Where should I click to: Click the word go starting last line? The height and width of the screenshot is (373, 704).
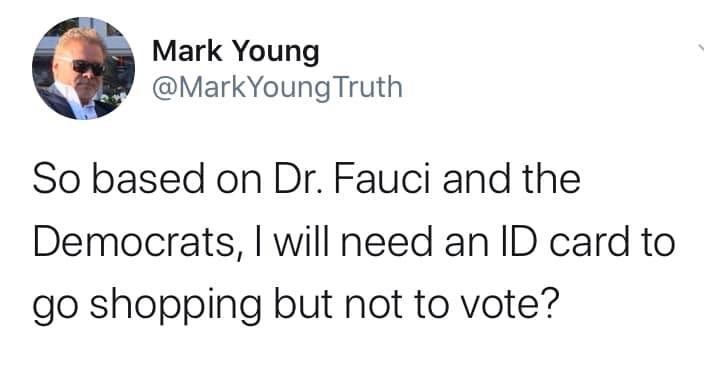point(57,307)
